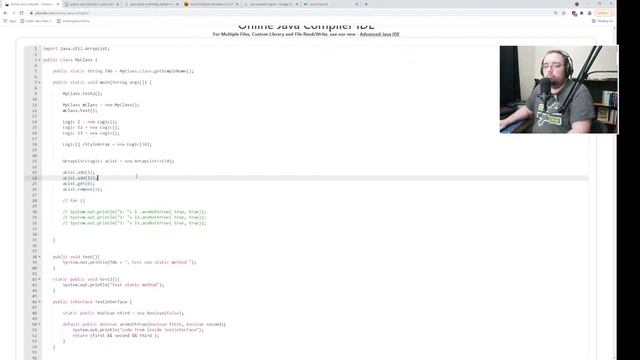Collapse the public void test() fold arrow
This screenshot has height=360, width=640.
[40, 257]
